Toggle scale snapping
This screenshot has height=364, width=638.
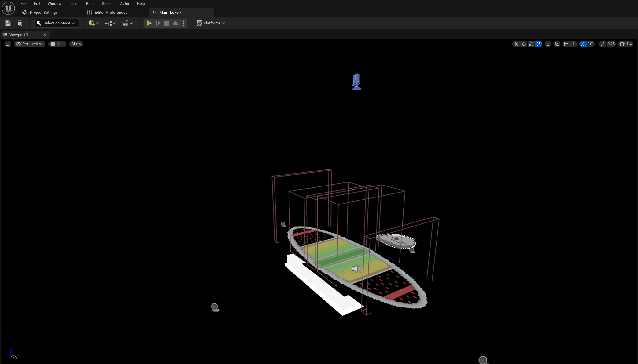point(603,44)
